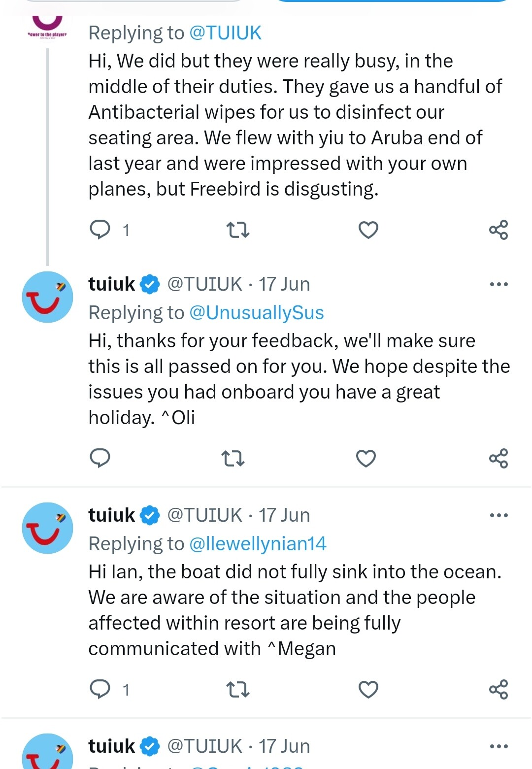The image size is (532, 769).
Task: Like the boat sinking tweet by Megan
Action: coord(368,689)
